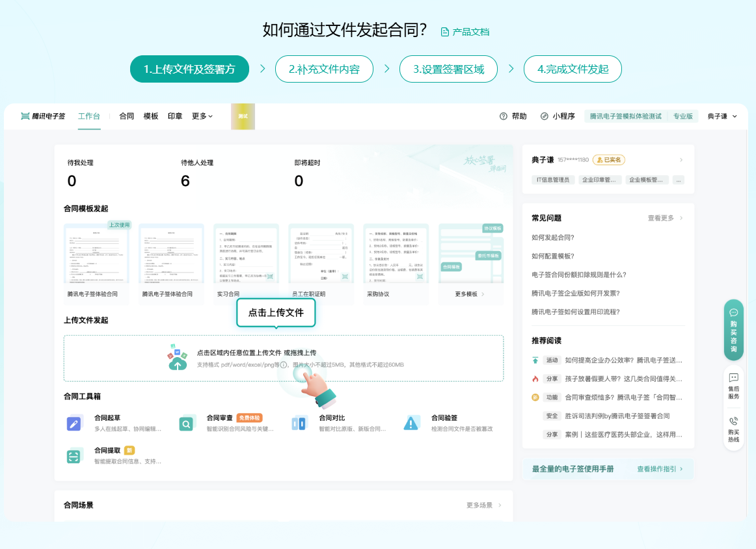
Task: Click the 合同提取 scan icon
Action: coord(75,456)
